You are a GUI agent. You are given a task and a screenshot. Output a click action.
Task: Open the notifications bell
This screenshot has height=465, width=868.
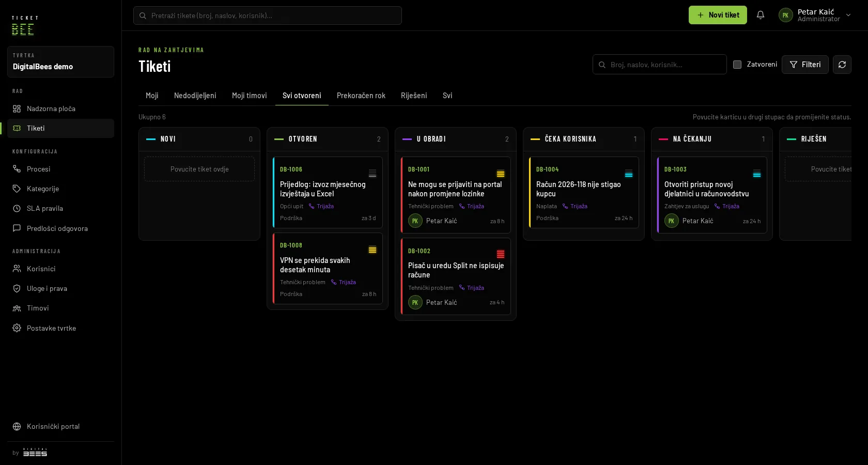tap(760, 15)
